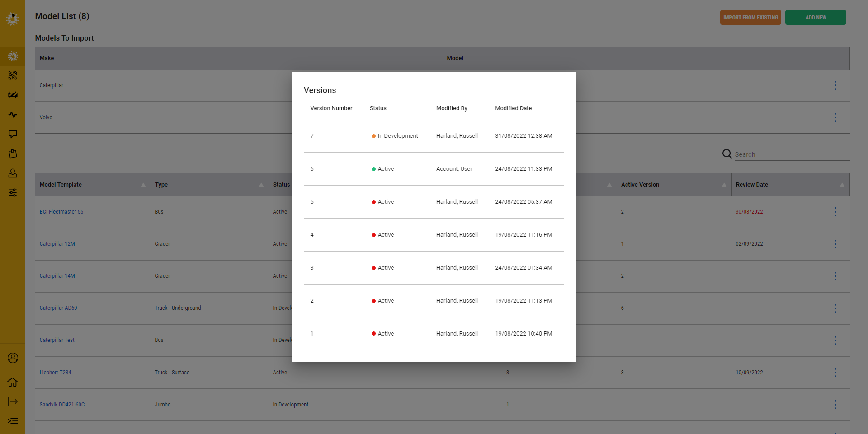Image resolution: width=868 pixels, height=434 pixels.
Task: Open the people users sidebar icon
Action: (x=13, y=173)
